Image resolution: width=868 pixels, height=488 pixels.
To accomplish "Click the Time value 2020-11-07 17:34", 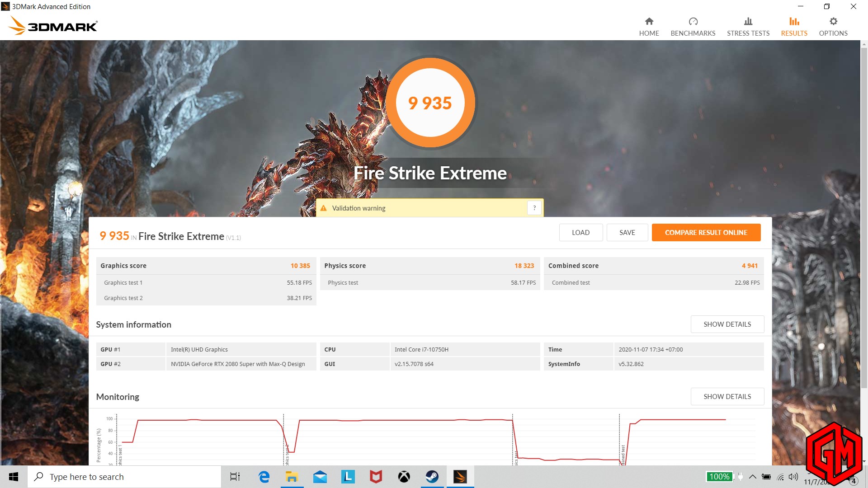I will pos(651,349).
